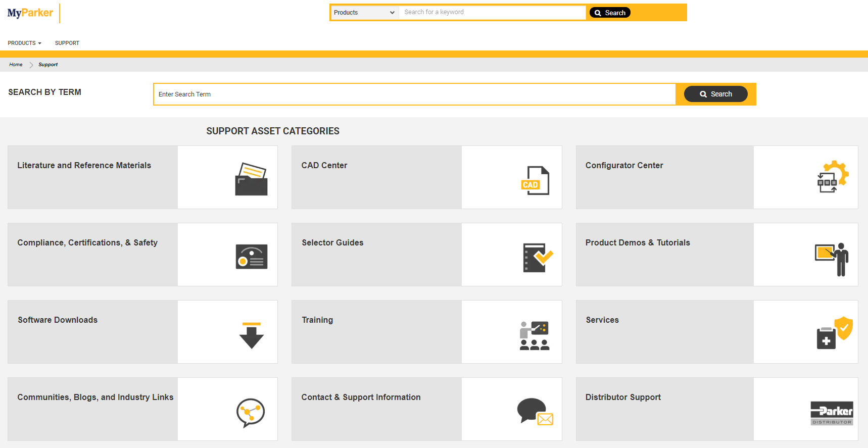Click the Services shield icon
This screenshot has width=868, height=448.
[x=835, y=332]
